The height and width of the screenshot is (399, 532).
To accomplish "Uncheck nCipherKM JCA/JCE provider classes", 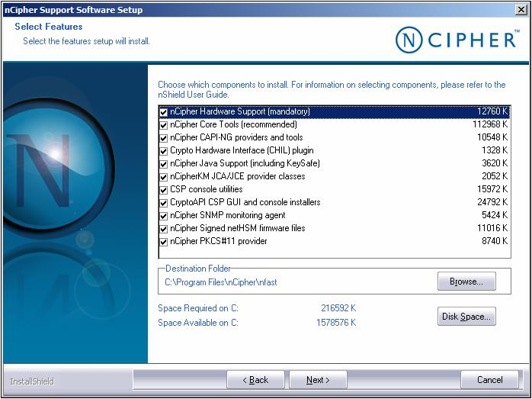I will [163, 177].
